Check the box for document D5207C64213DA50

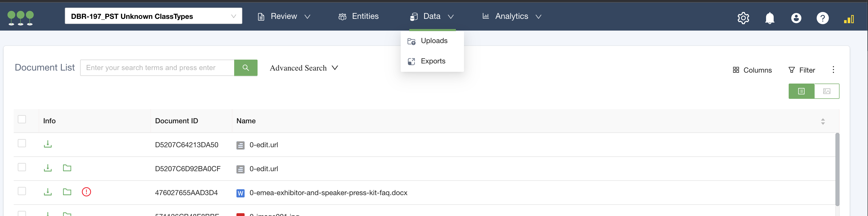(22, 143)
